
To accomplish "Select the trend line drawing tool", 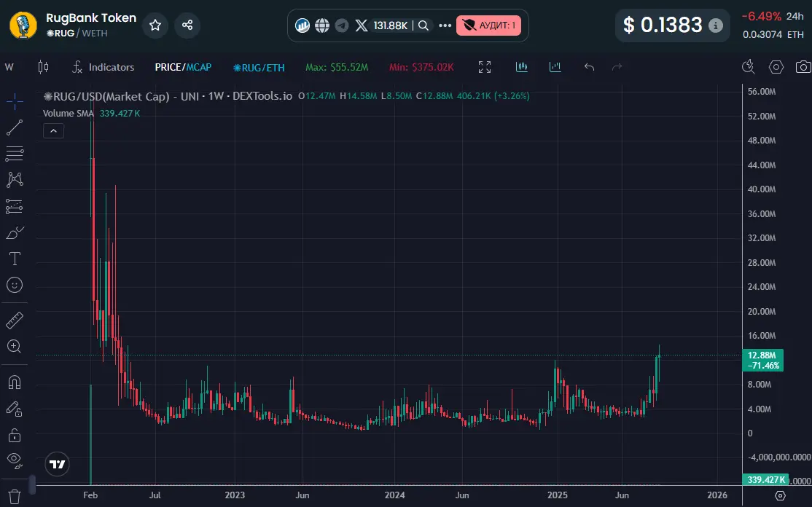I will (15, 127).
